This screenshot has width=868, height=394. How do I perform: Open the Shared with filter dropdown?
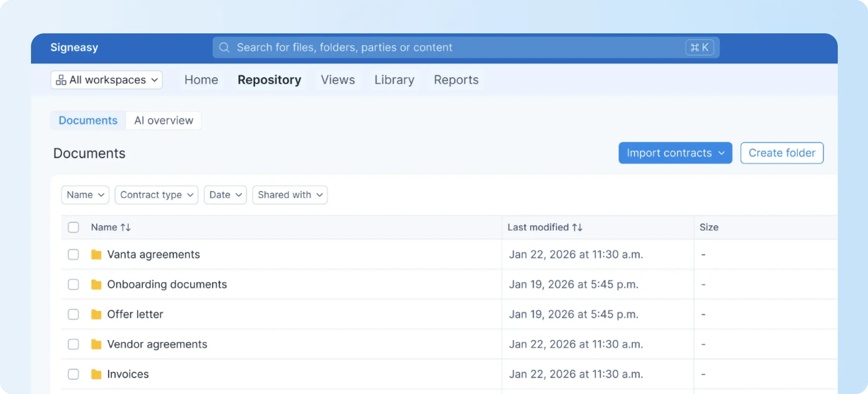pos(290,195)
